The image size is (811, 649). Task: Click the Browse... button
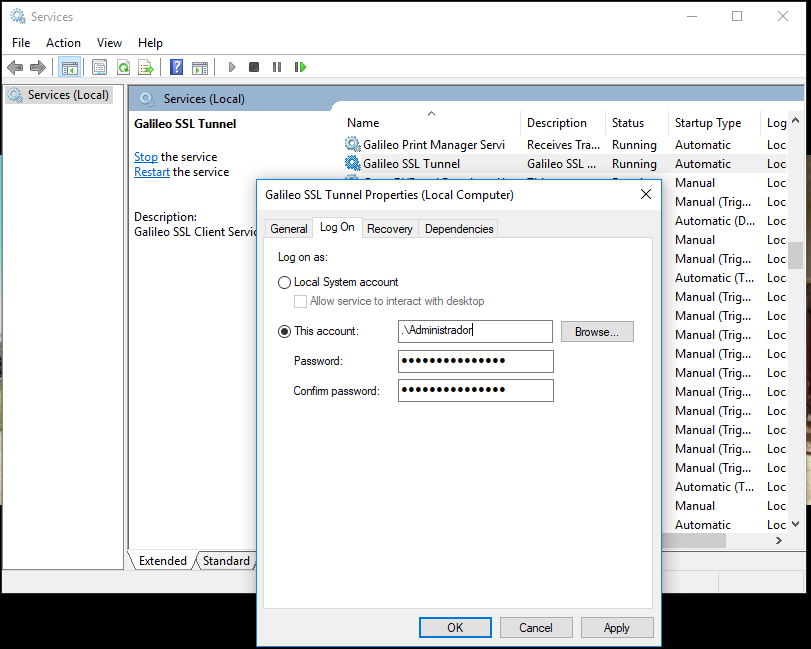[x=597, y=332]
